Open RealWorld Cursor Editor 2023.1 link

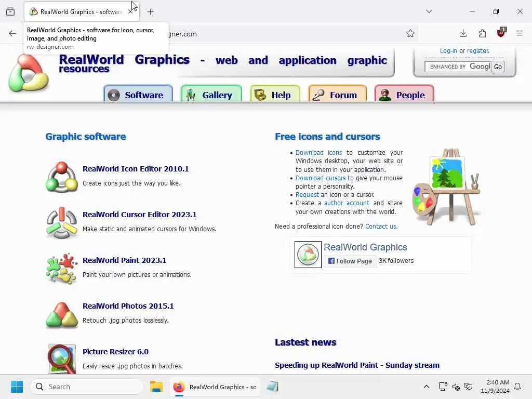[x=139, y=215]
